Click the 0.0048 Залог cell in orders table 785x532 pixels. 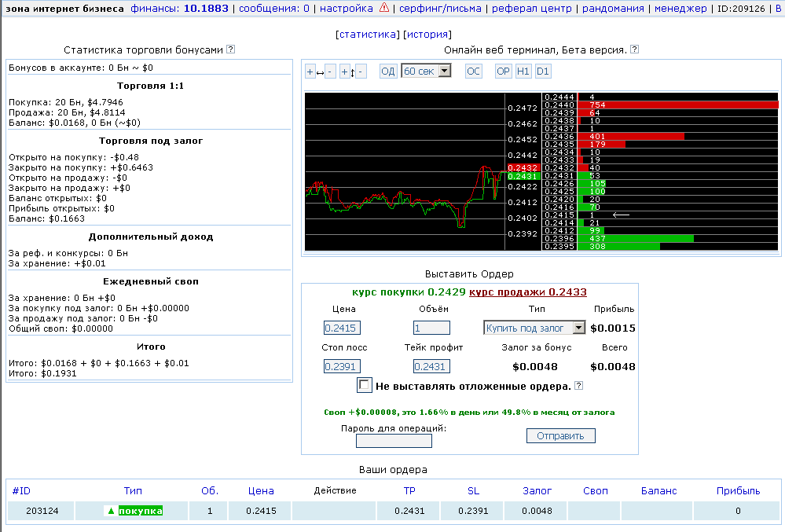click(x=537, y=511)
